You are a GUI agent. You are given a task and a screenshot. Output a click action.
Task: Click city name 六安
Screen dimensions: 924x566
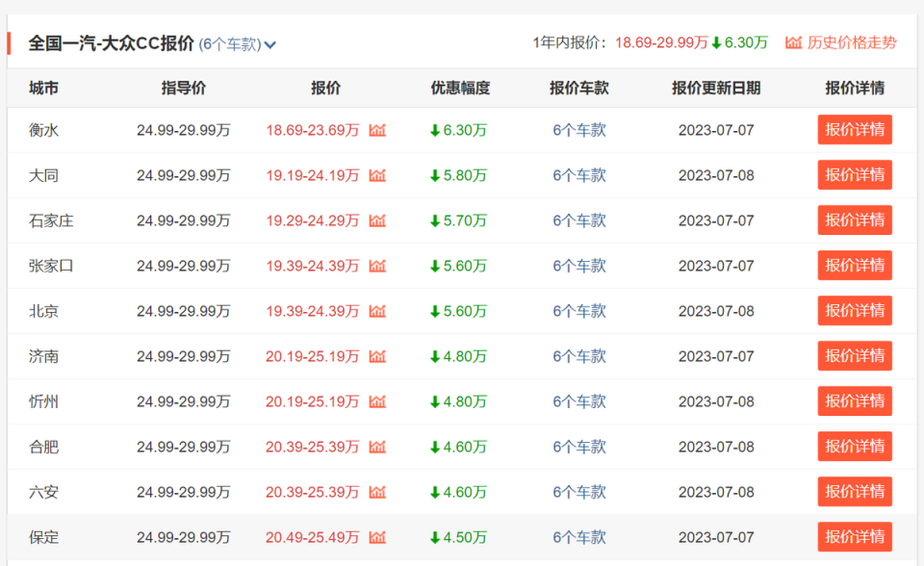43,492
